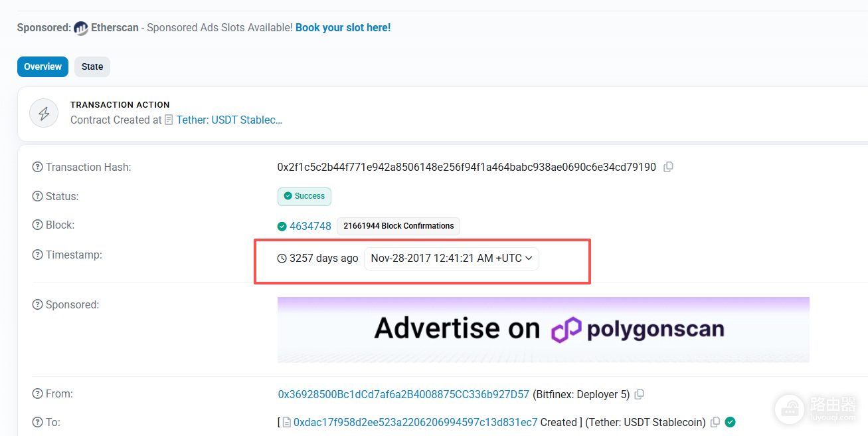
Task: Click the 21661944 Block Confirmations badge
Action: 398,226
